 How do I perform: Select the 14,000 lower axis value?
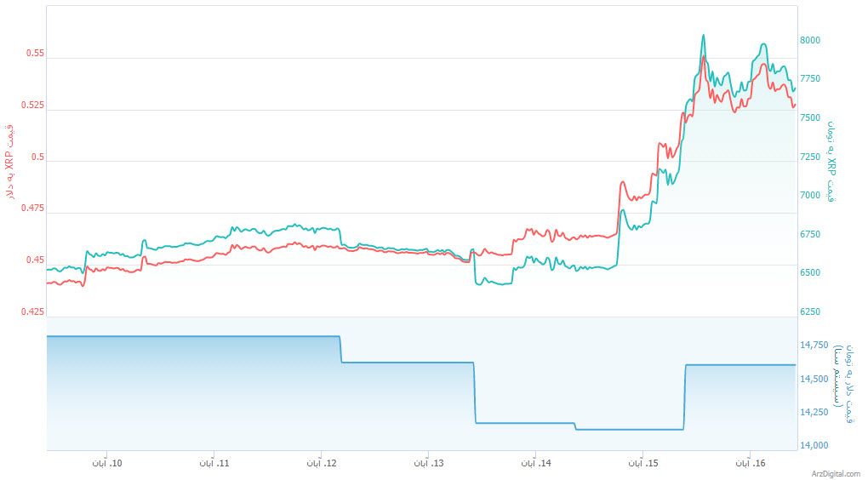(814, 445)
